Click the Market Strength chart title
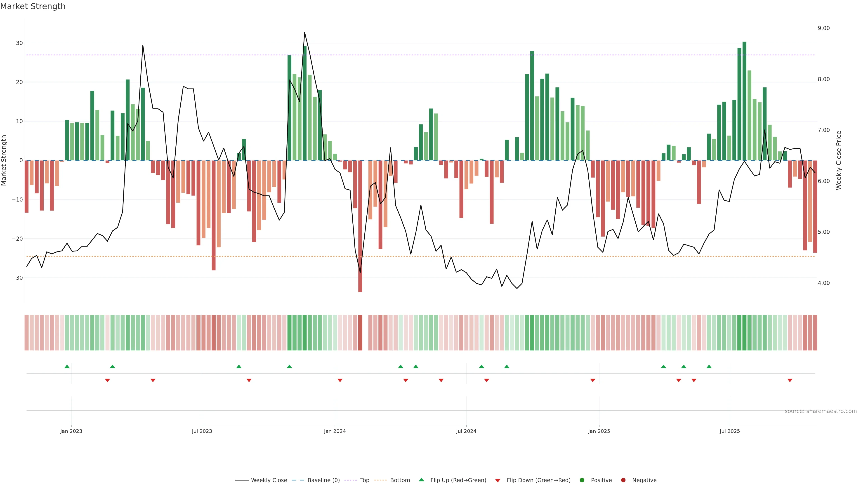This screenshot has height=488, width=868. (x=33, y=6)
